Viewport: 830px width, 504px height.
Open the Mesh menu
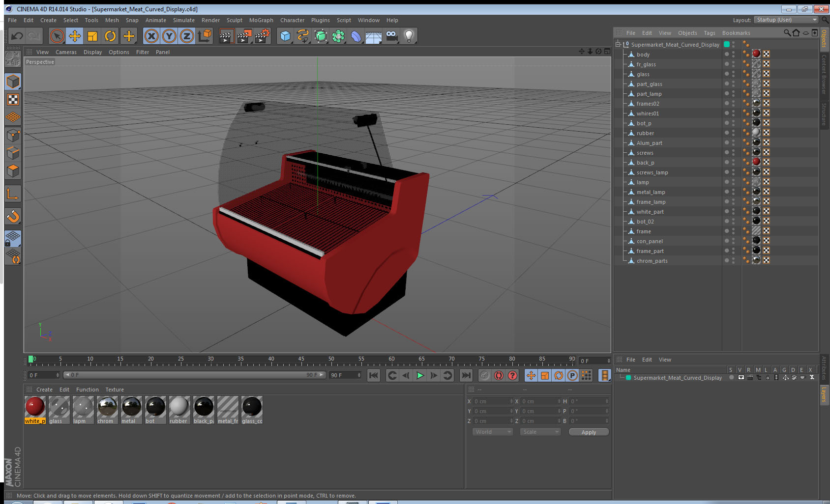click(x=112, y=20)
